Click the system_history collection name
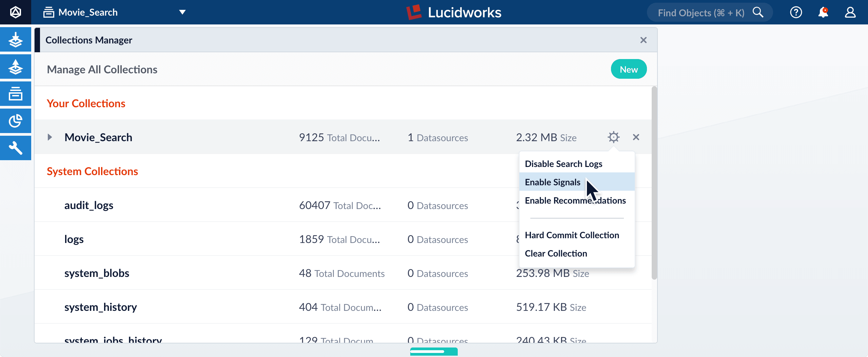 pos(101,307)
